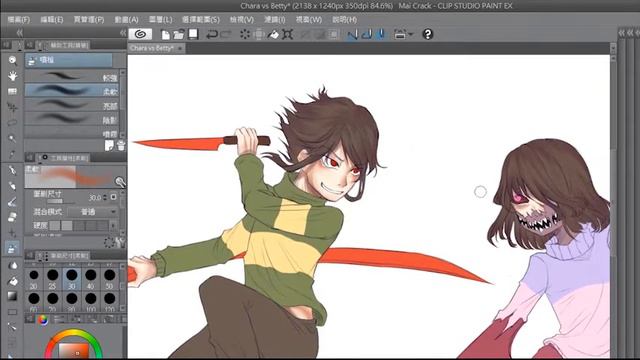Toggle the first blue snap icon

pos(352,35)
